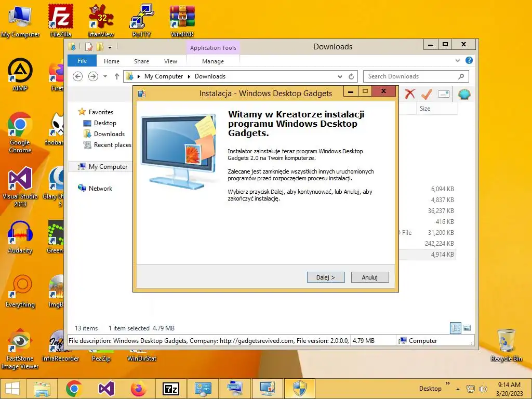This screenshot has height=399, width=532.
Task: Refresh the Downloads folder
Action: pos(351,77)
